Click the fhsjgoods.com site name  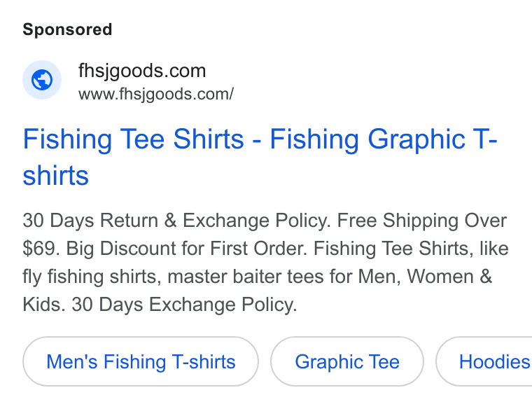(142, 71)
